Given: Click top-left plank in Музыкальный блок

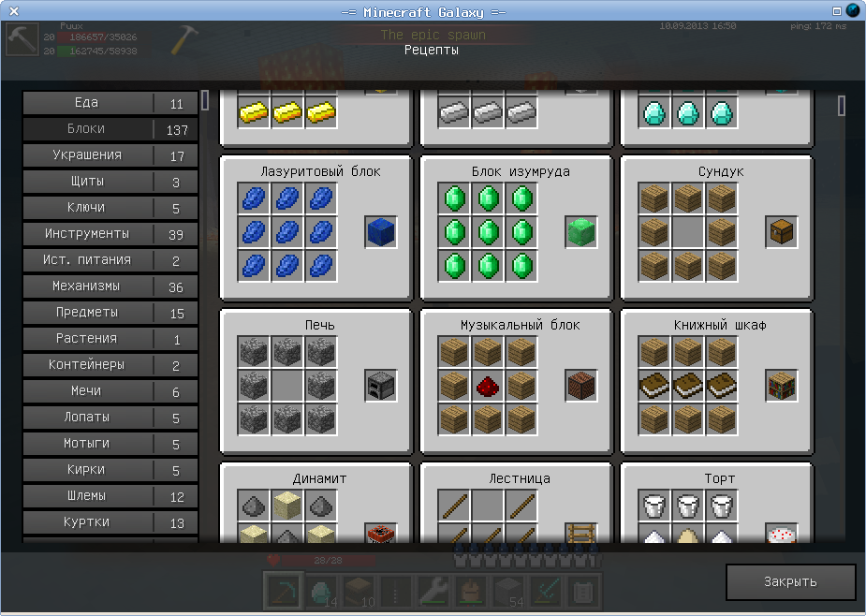Looking at the screenshot, I should (x=454, y=352).
